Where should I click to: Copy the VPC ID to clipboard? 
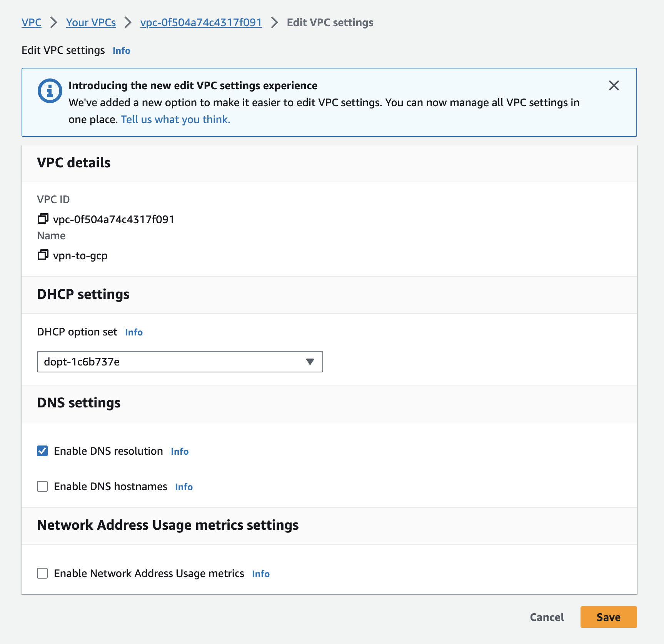pyautogui.click(x=42, y=219)
